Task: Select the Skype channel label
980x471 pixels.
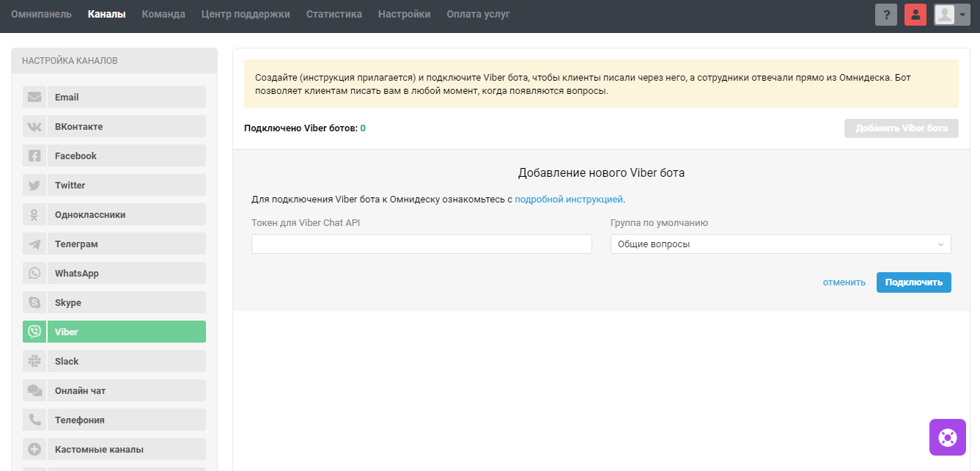Action: (x=127, y=302)
